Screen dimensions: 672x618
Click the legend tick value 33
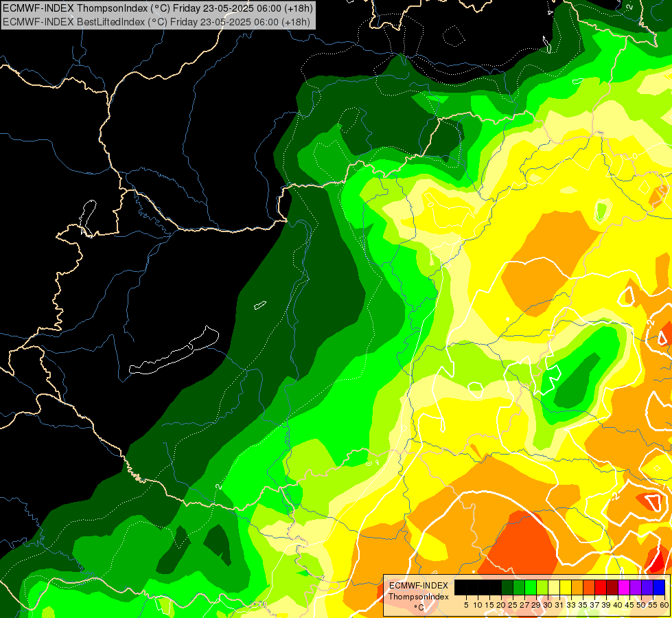coord(571,605)
